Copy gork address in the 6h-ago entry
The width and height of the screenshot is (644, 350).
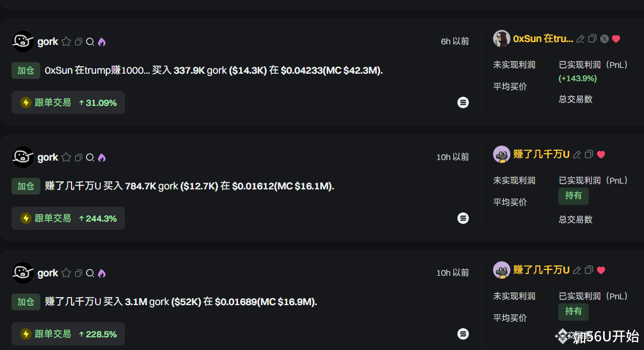pos(78,42)
